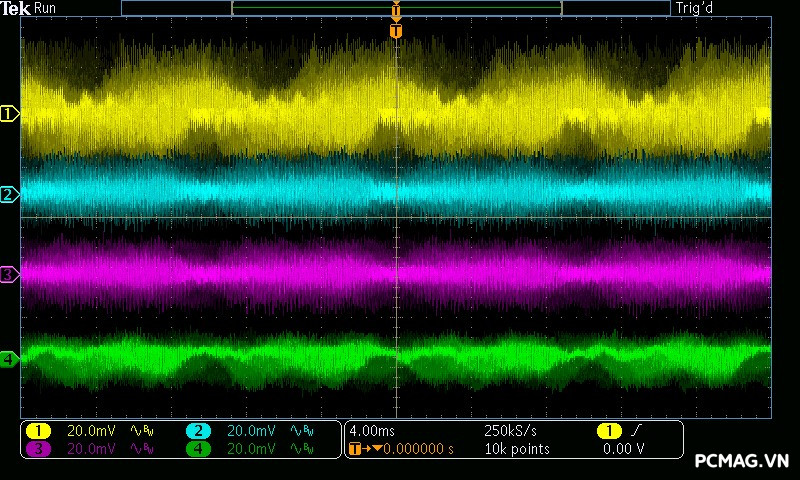Image resolution: width=800 pixels, height=480 pixels.
Task: Click channel 1 bandwidth limit coupling icon
Action: (x=142, y=431)
